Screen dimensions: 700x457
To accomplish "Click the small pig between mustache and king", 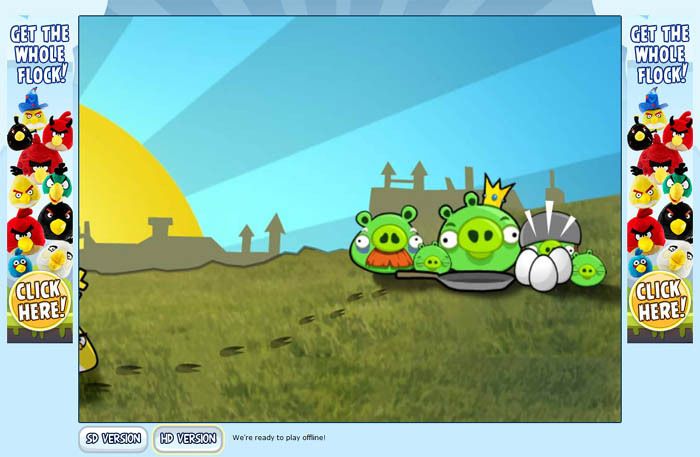I will pyautogui.click(x=431, y=258).
